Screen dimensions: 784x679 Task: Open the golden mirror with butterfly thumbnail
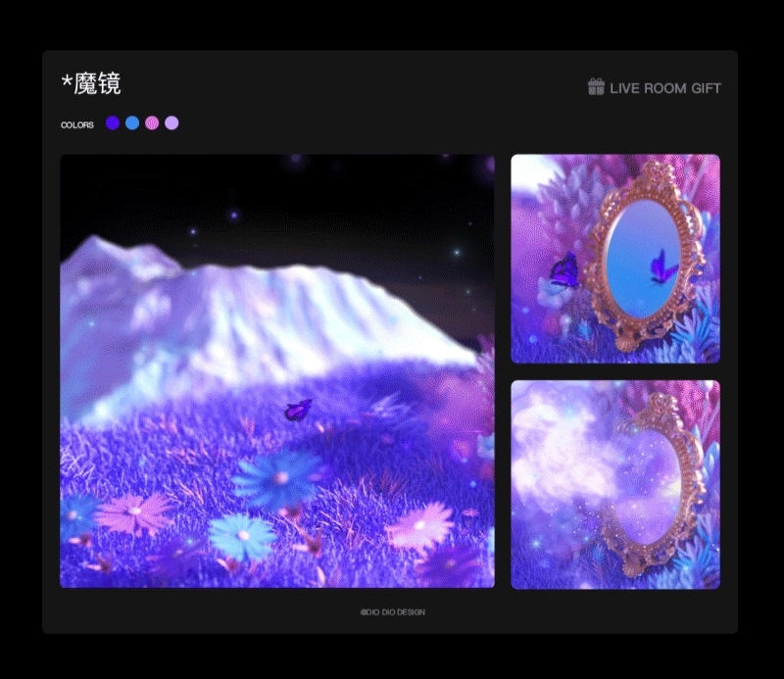pos(615,259)
